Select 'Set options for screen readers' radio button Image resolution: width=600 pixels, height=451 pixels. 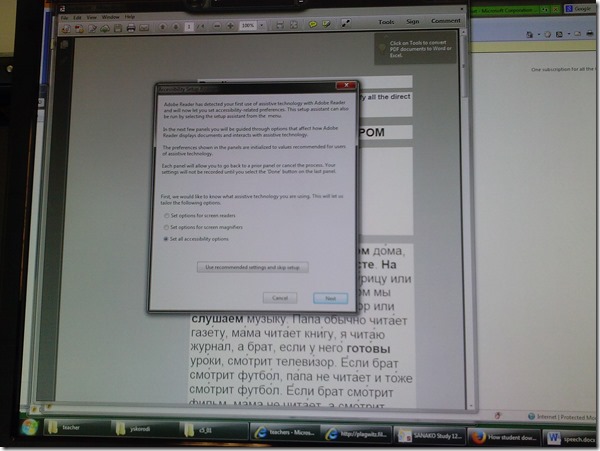click(166, 215)
